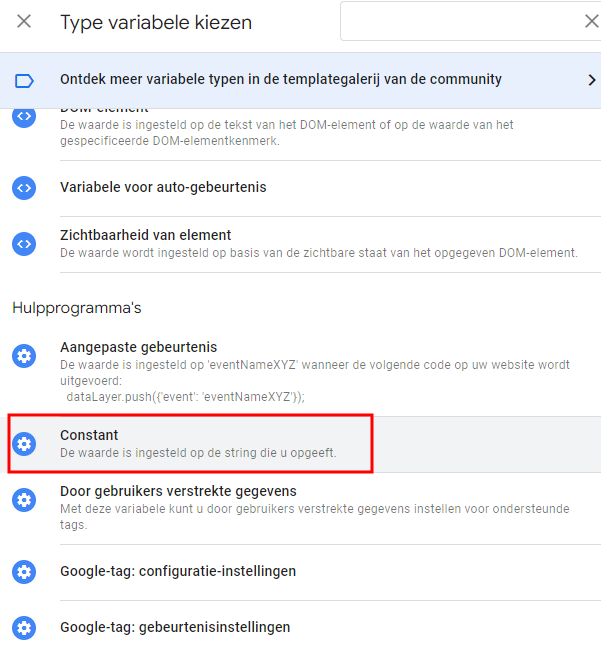Click the Google-tag gebeurtenisinstellingen gear icon
This screenshot has height=655, width=601.
click(24, 627)
